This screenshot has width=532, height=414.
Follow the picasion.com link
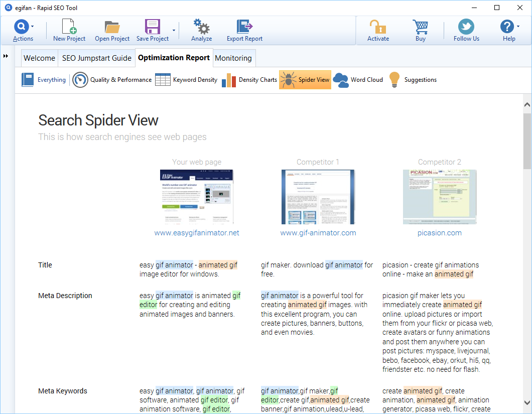[440, 233]
